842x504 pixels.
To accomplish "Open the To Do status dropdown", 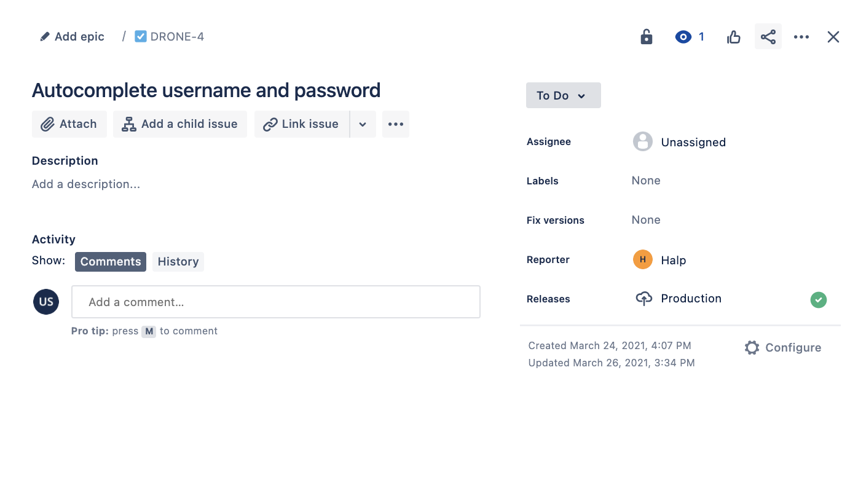I will [x=563, y=95].
